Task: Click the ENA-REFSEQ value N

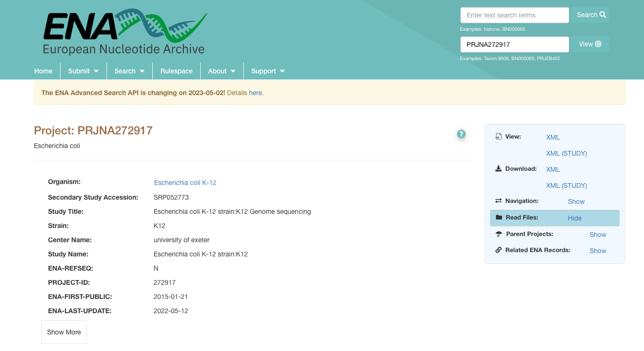Action: point(156,268)
